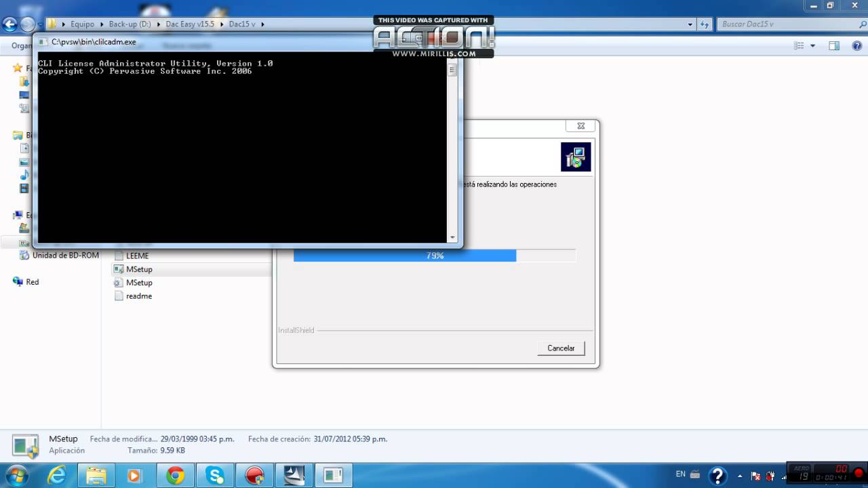Close the InstallShield installer dialog

580,126
